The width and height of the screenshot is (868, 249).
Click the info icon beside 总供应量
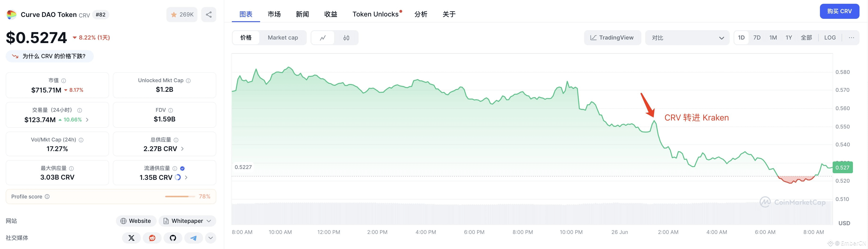click(x=176, y=140)
